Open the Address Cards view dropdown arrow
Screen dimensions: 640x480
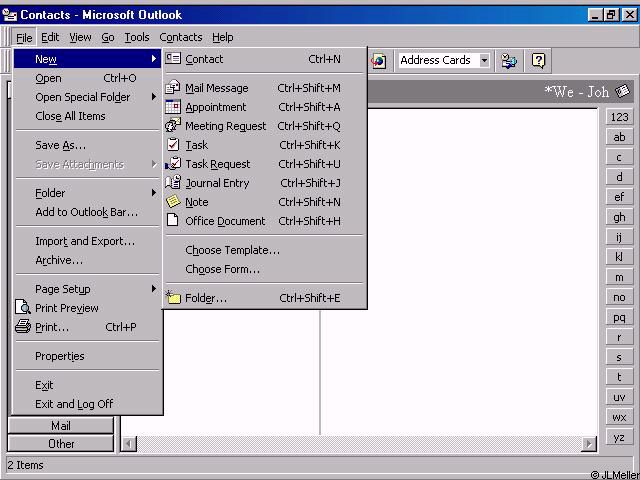pyautogui.click(x=484, y=60)
